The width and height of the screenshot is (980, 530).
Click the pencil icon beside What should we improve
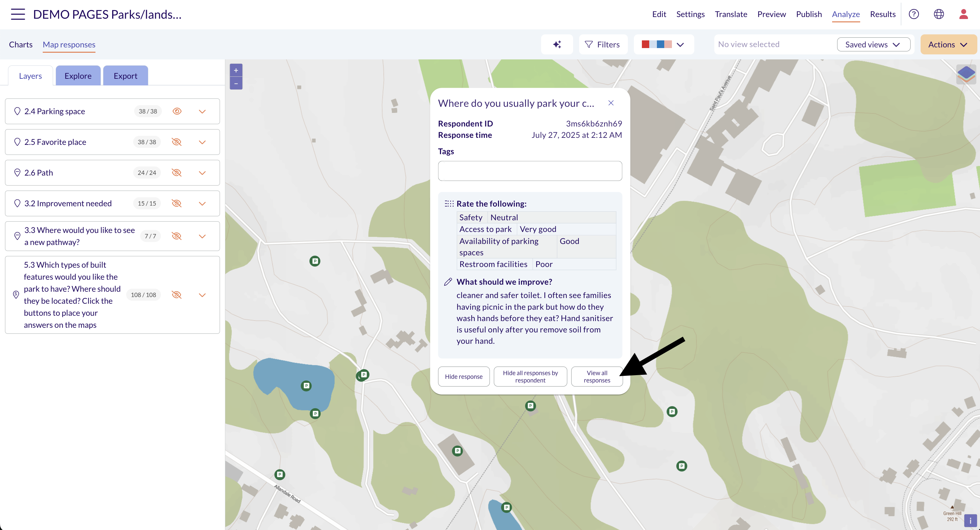448,282
